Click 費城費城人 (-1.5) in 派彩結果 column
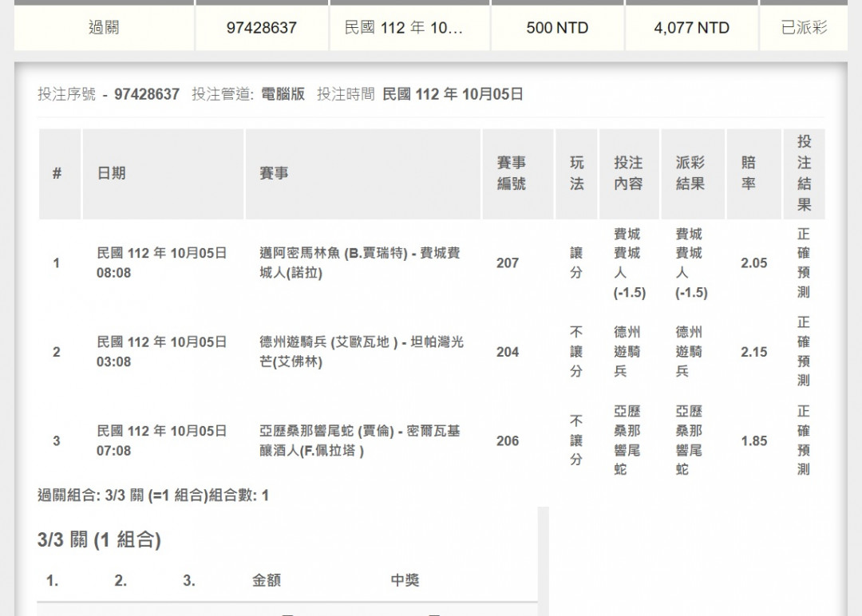862x616 pixels. pyautogui.click(x=691, y=263)
